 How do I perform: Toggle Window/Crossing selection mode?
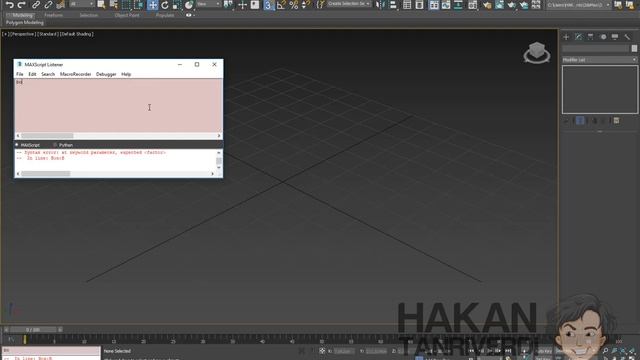[x=138, y=5]
